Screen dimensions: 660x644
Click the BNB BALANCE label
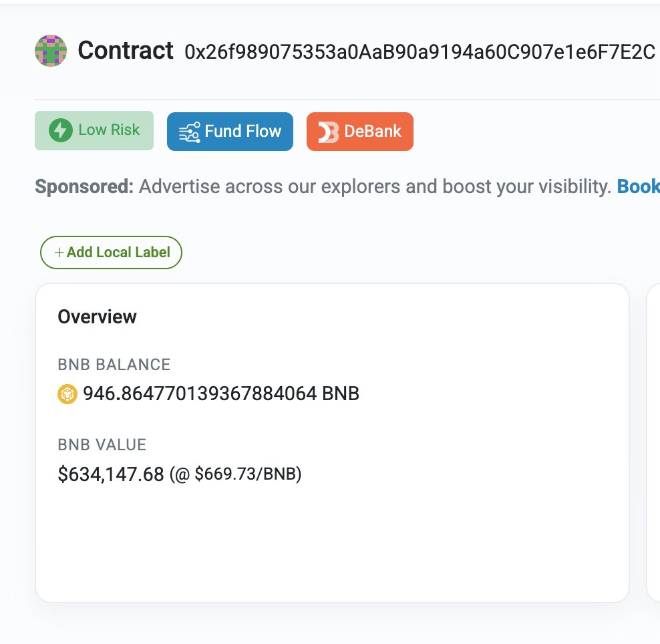tap(114, 365)
